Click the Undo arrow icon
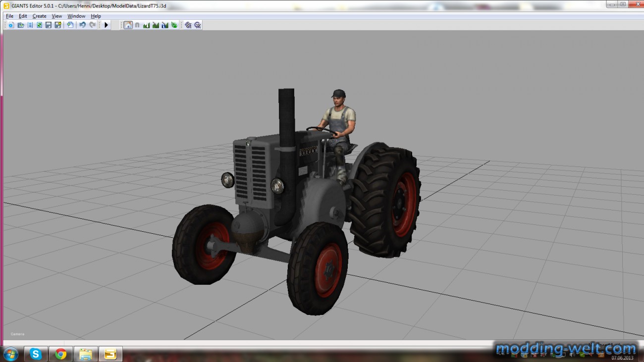Viewport: 644px width, 362px height. (83, 25)
